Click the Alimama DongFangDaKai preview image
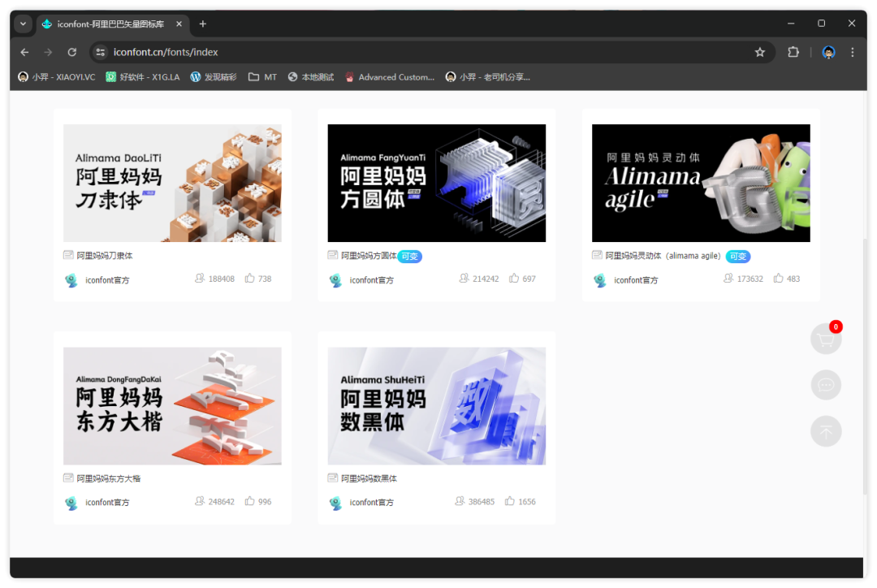 (172, 405)
